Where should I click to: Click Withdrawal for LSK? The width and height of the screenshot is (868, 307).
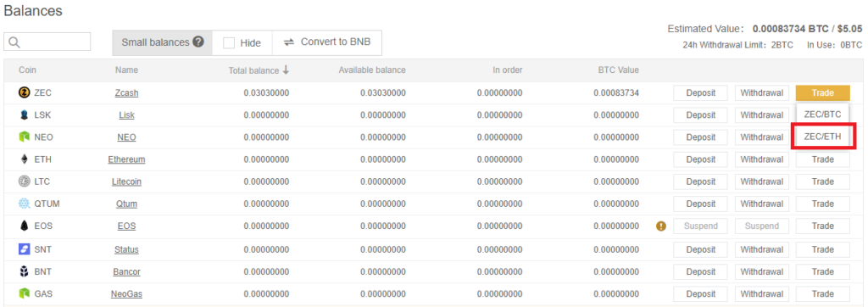point(762,114)
